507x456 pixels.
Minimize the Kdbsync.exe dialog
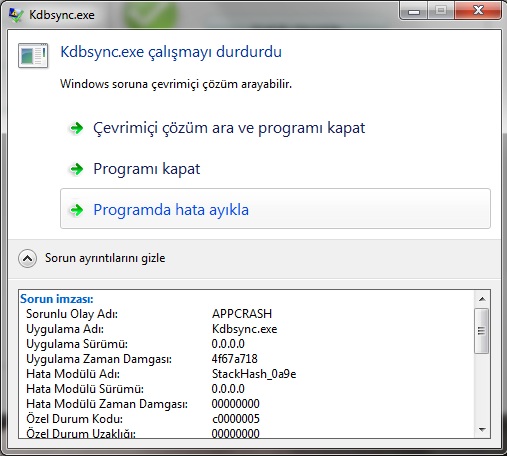[414, 11]
